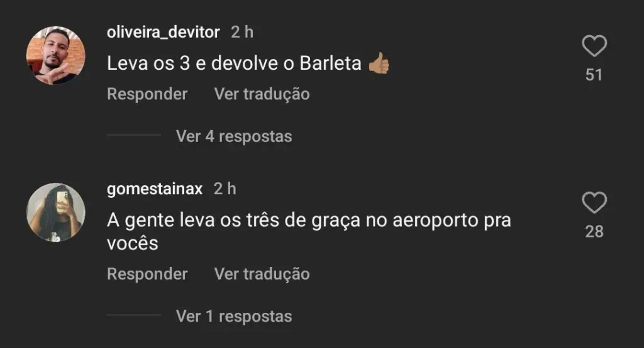
Task: Select the divider line before Ver 4 respostas
Action: click(134, 134)
